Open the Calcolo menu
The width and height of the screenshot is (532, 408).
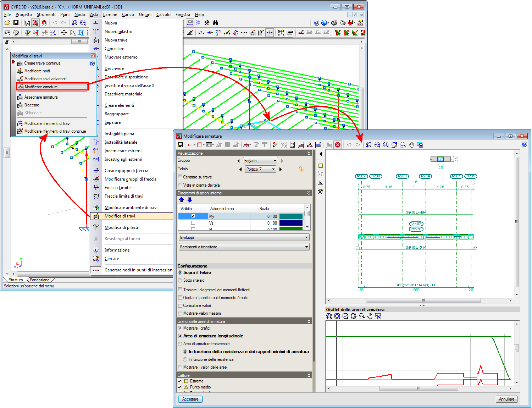pos(164,15)
